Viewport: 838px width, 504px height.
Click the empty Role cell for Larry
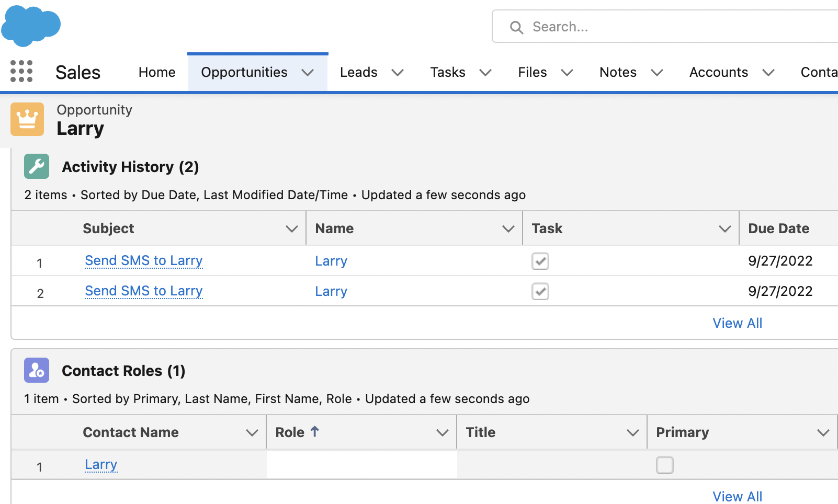pyautogui.click(x=361, y=464)
